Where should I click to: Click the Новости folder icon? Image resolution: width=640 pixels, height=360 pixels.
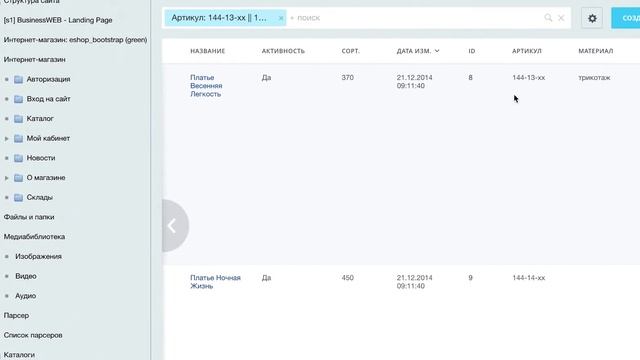point(18,158)
